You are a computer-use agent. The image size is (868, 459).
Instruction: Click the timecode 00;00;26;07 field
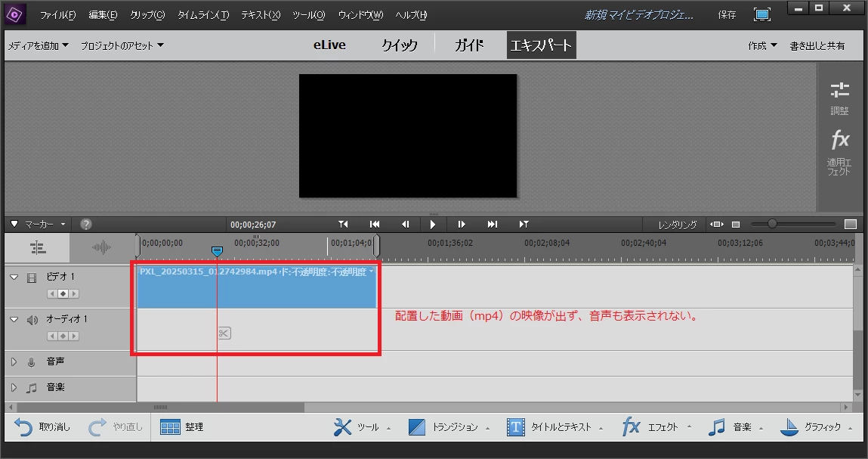click(x=253, y=225)
